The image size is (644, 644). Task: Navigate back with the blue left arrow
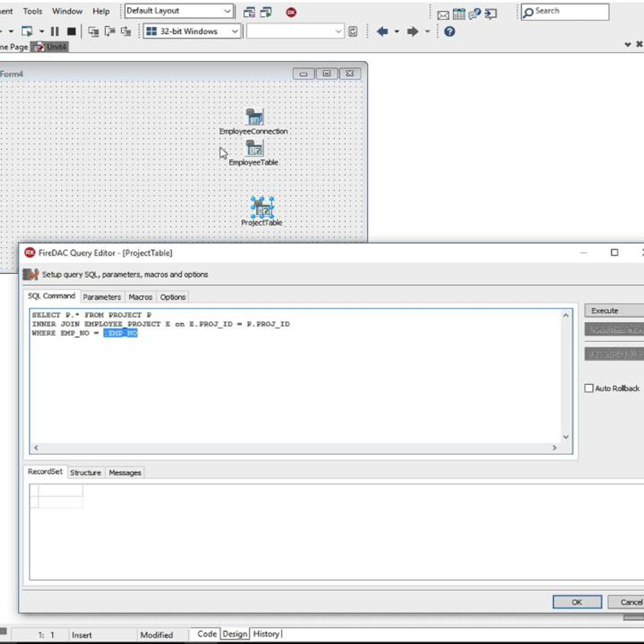(x=382, y=31)
